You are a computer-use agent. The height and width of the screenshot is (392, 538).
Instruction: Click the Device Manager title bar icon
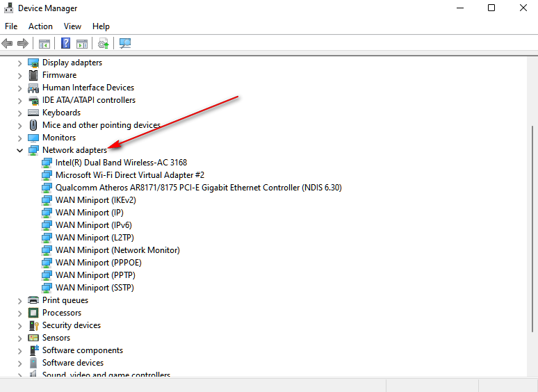8,8
